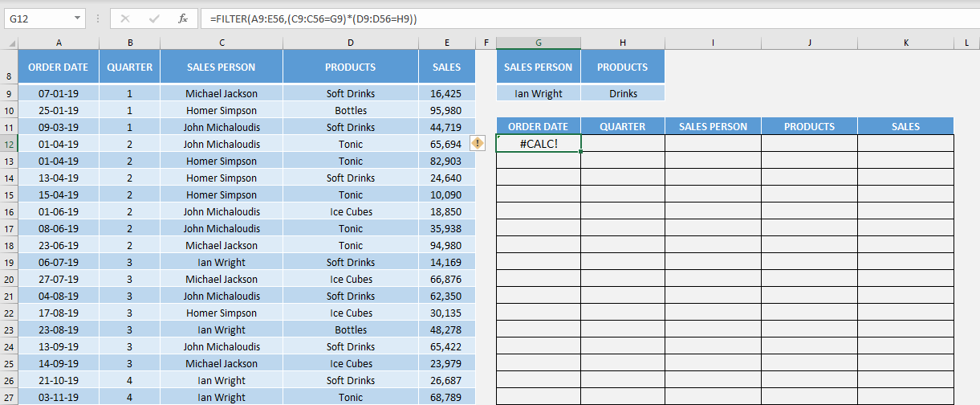Select the SALES PERSON header in column C
980x405 pixels.
(x=222, y=67)
